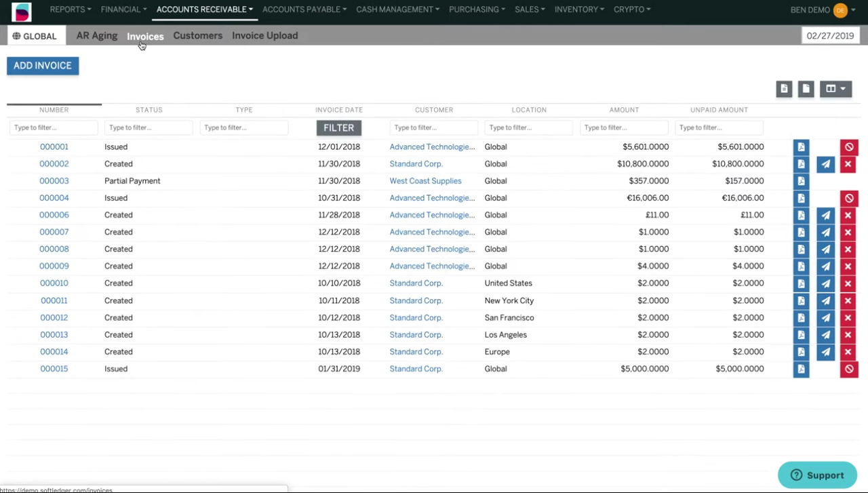Switch to the AR Aging tab

(x=97, y=35)
